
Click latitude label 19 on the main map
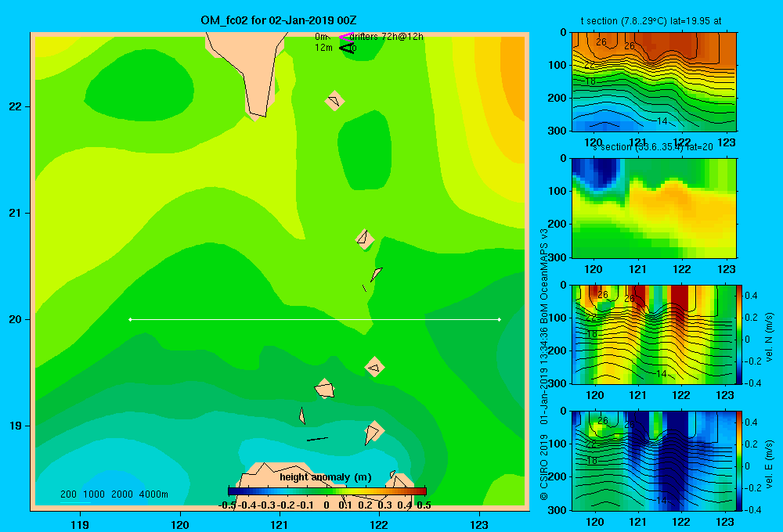coord(16,426)
